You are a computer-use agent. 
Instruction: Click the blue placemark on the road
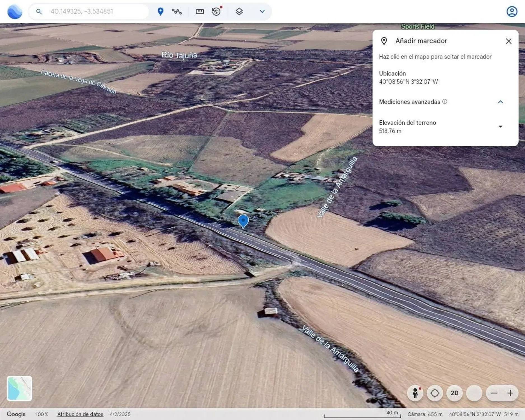point(243,221)
